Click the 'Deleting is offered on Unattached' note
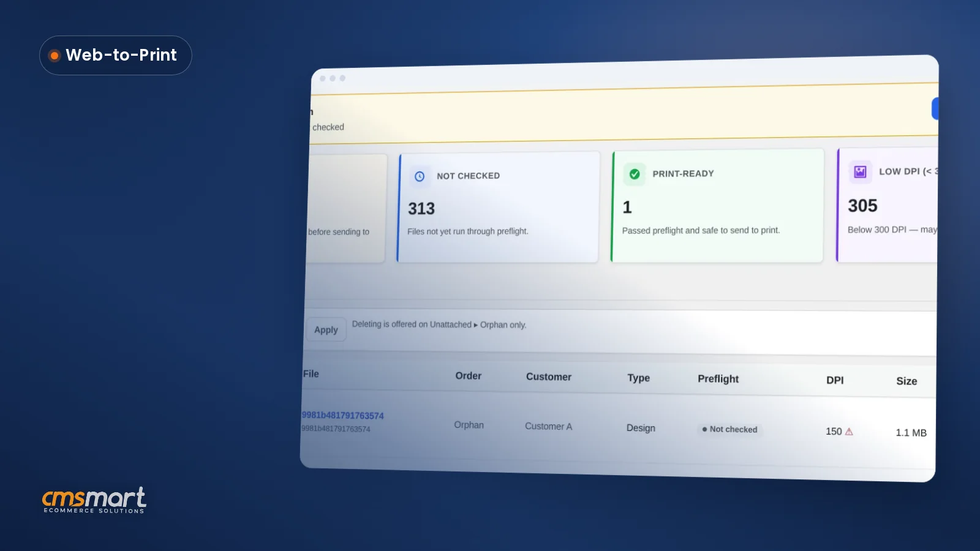The image size is (980, 551). 439,324
